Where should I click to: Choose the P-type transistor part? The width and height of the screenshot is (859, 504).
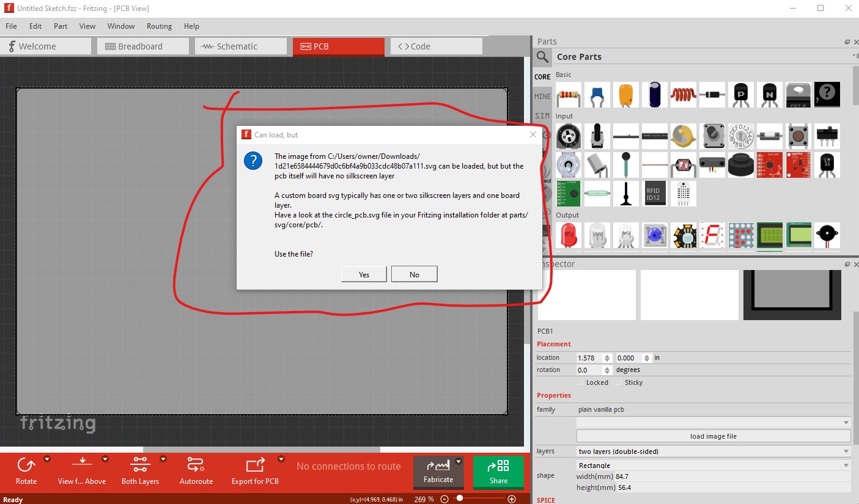point(741,95)
